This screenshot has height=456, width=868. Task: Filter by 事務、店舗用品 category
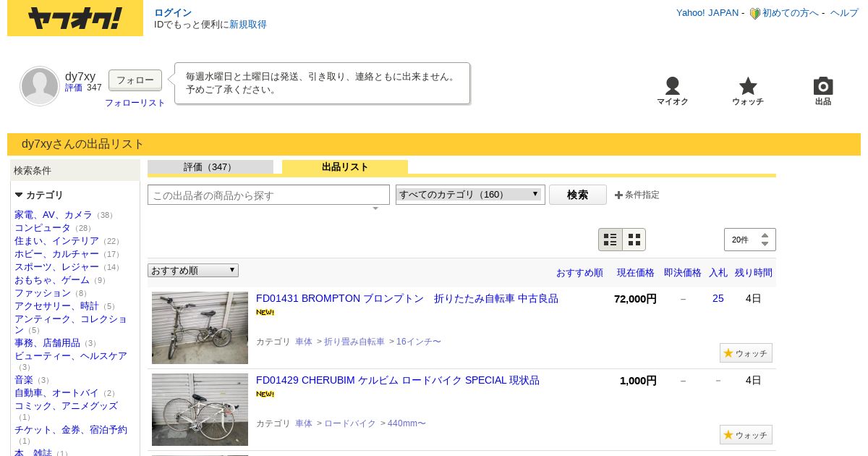coord(47,343)
